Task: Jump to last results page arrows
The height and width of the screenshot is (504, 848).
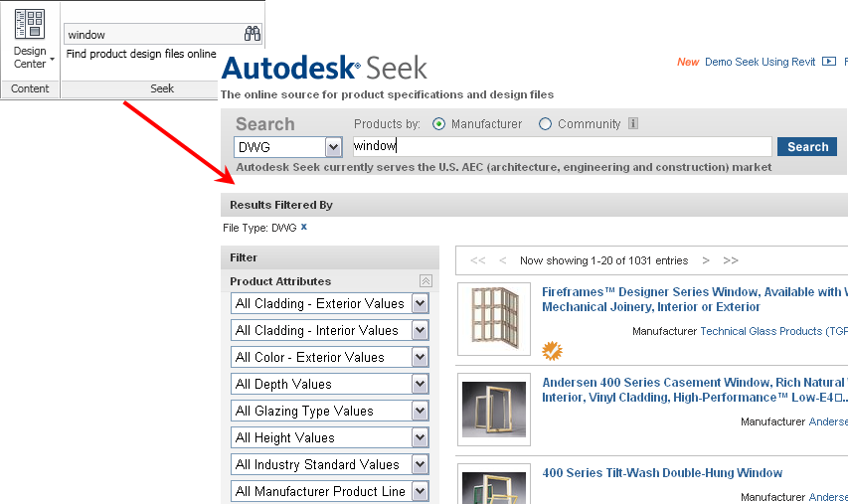Action: 731,260
